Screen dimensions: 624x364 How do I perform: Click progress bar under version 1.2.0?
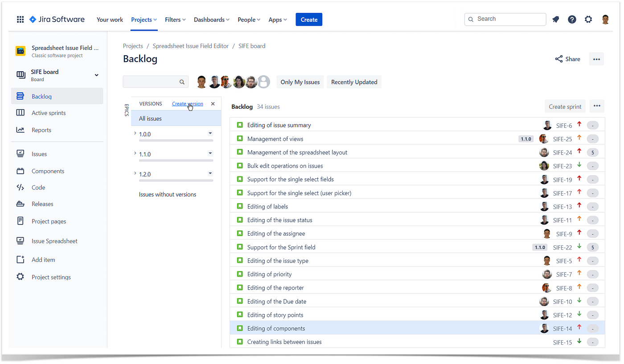click(x=176, y=180)
